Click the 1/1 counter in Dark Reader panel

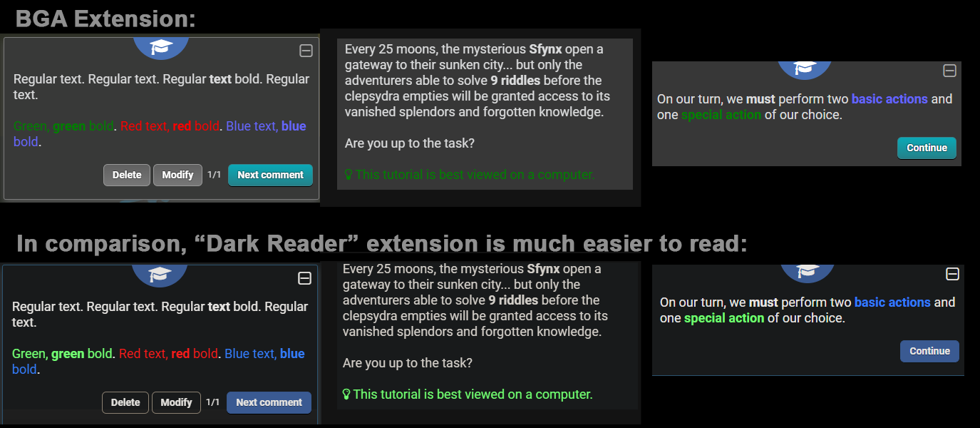tap(213, 402)
